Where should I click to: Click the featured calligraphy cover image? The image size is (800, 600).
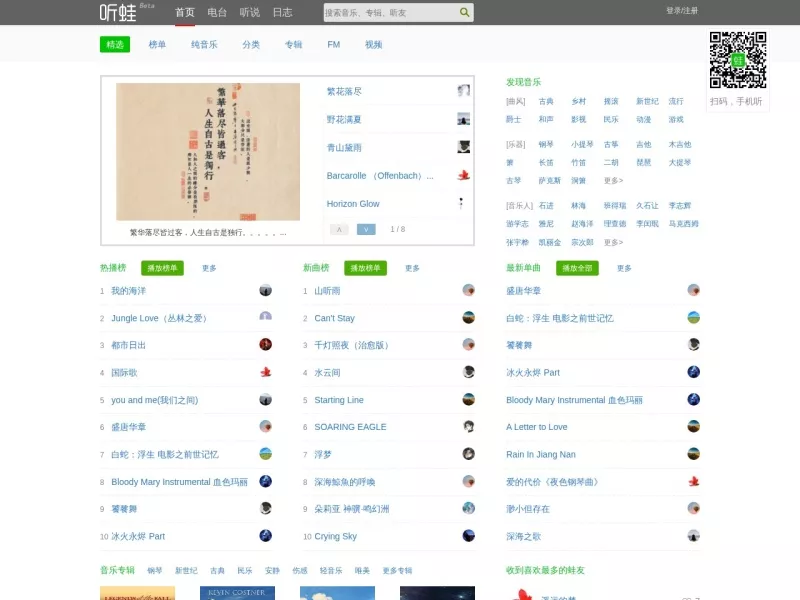(208, 152)
